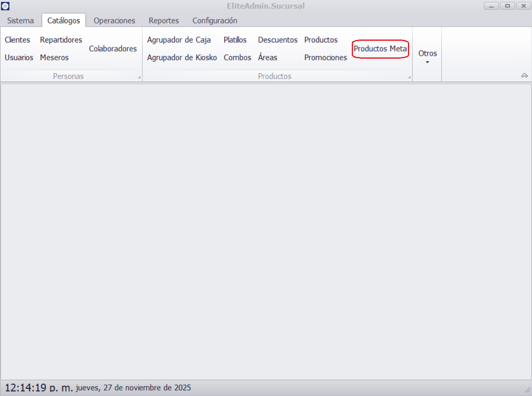Select the Reportes tab

click(x=164, y=20)
